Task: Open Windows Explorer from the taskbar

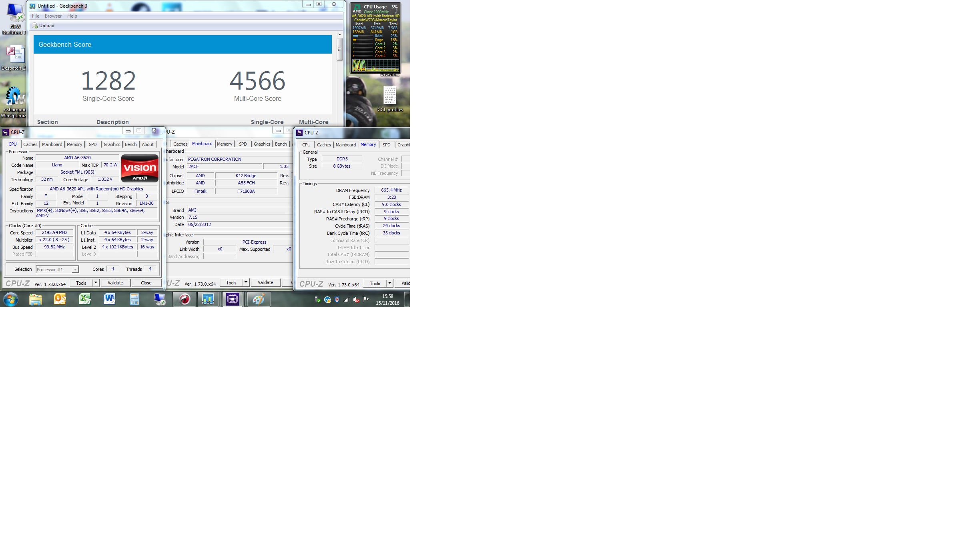Action: click(36, 299)
